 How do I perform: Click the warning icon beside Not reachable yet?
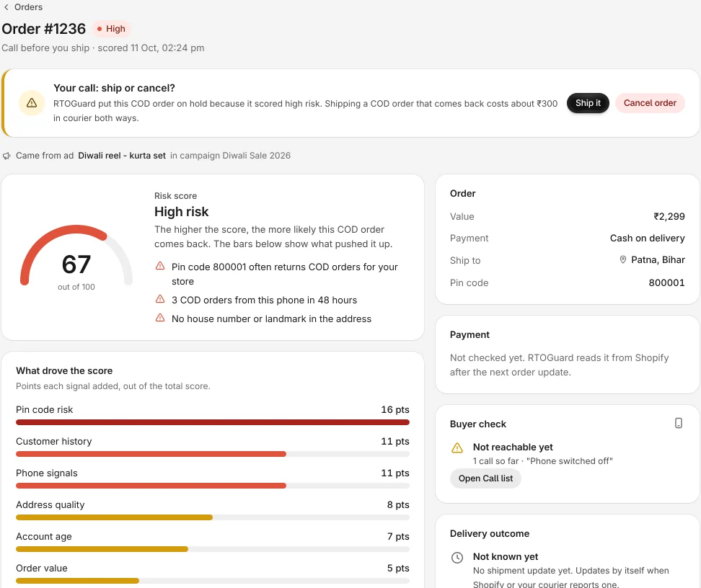[x=457, y=447]
